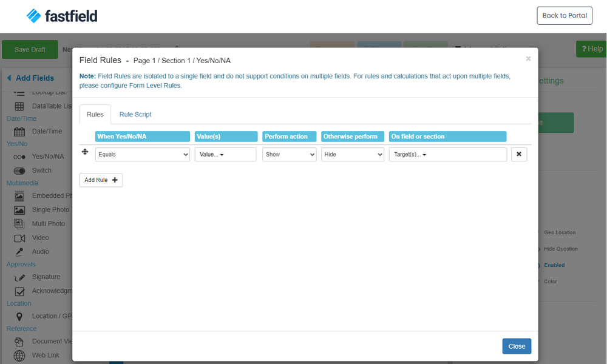Click the Otherwise perform column header
This screenshot has width=607, height=364.
click(x=352, y=136)
